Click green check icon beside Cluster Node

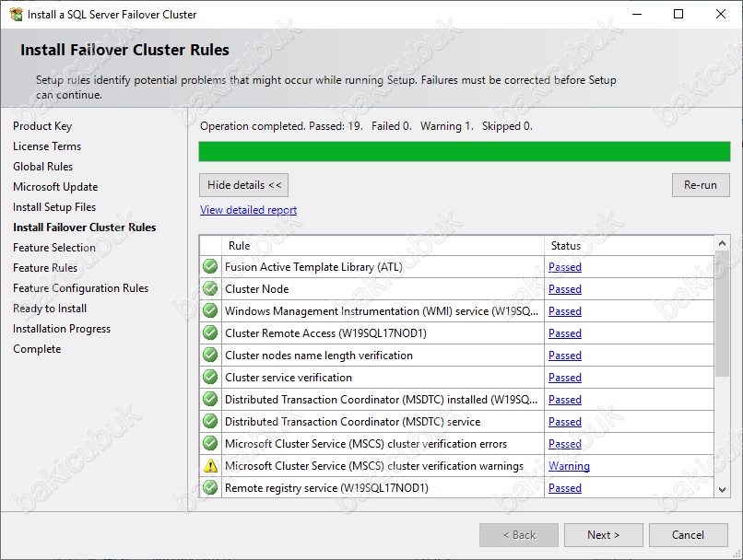tap(210, 289)
